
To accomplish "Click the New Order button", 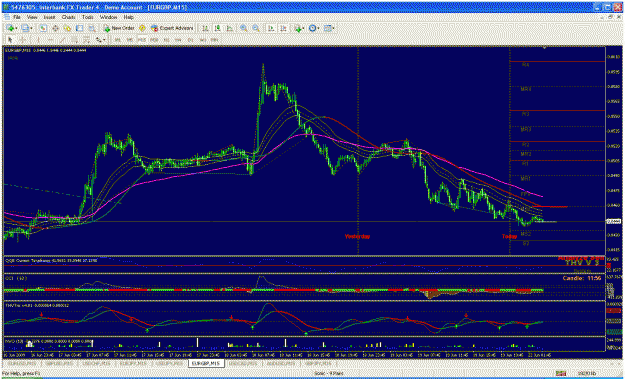I will [120, 28].
